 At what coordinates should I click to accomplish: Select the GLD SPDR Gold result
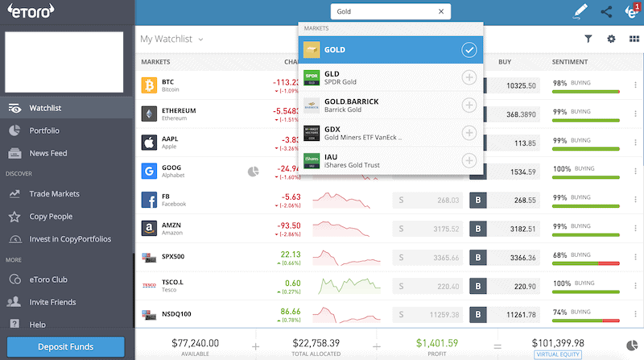coord(390,77)
